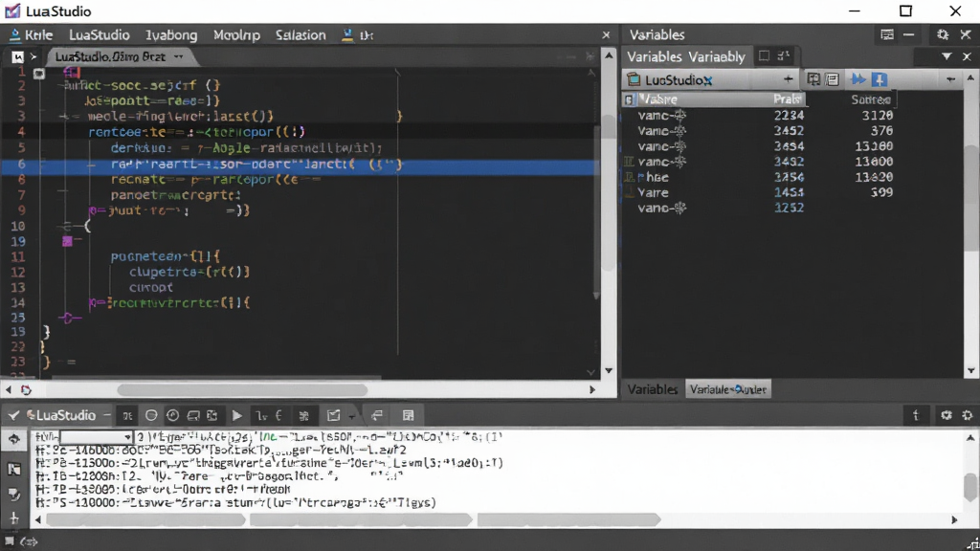Select highlighted code line 6

click(x=300, y=165)
